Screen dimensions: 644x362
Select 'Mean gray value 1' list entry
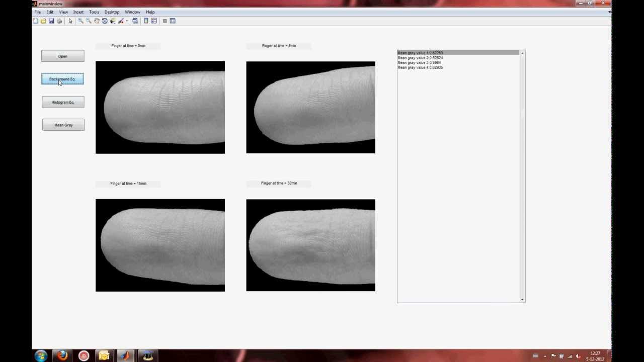tap(458, 53)
